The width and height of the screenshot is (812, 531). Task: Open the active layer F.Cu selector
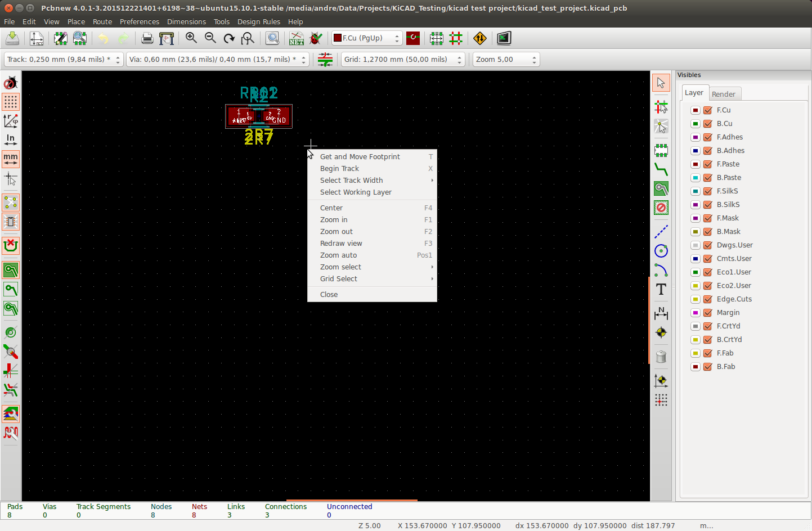click(x=366, y=38)
